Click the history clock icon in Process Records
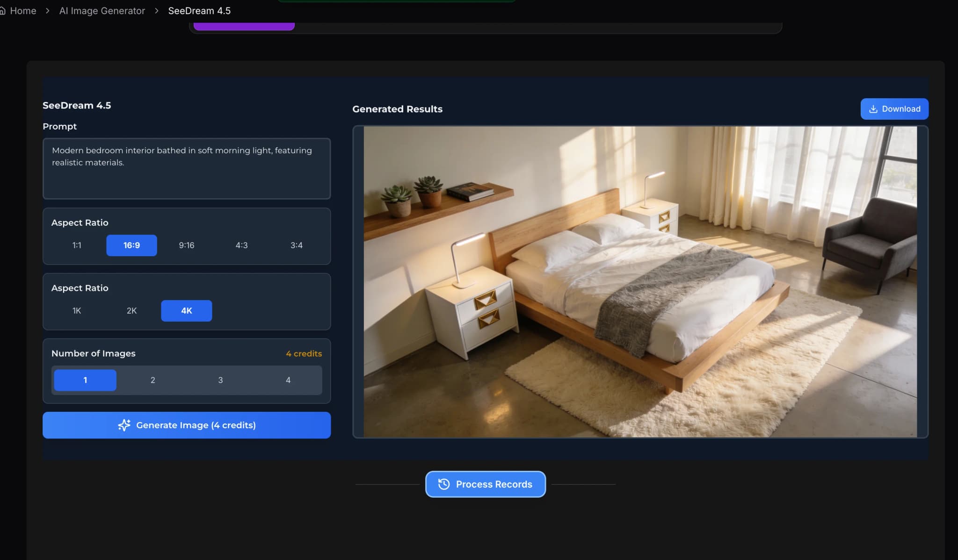 coord(443,484)
